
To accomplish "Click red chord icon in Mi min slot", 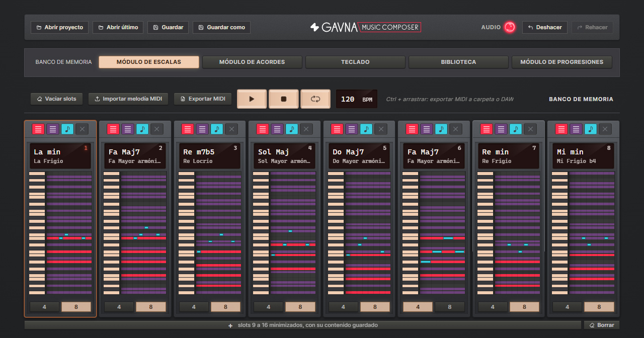I will (x=561, y=129).
